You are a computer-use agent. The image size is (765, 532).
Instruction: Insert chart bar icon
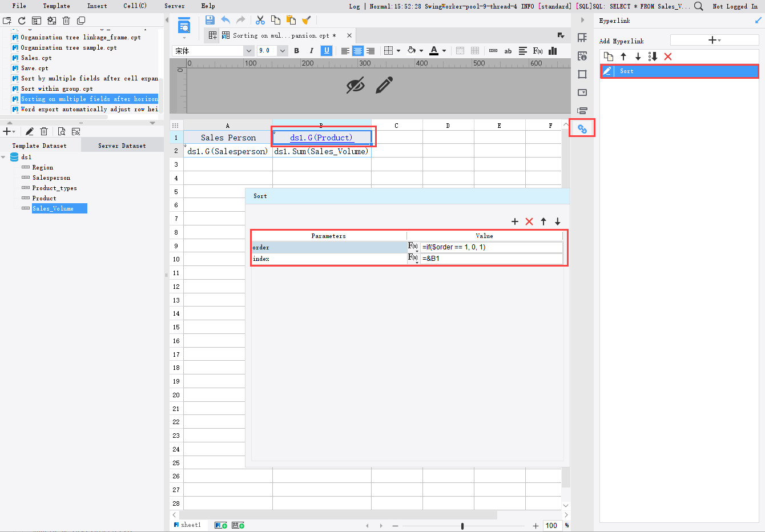pos(553,51)
